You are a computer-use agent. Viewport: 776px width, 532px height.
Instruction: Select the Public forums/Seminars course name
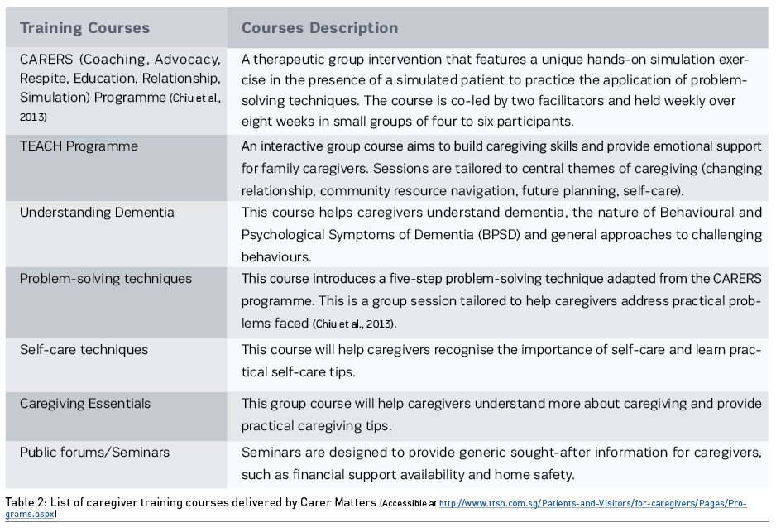pos(94,453)
